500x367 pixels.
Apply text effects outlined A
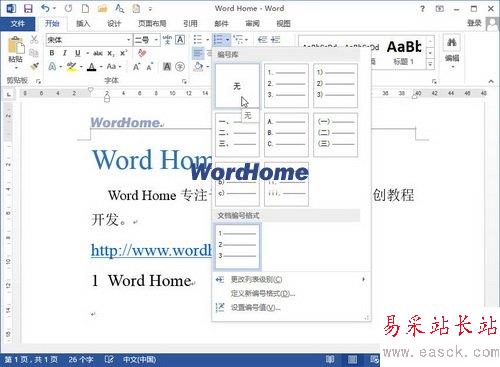(52, 66)
